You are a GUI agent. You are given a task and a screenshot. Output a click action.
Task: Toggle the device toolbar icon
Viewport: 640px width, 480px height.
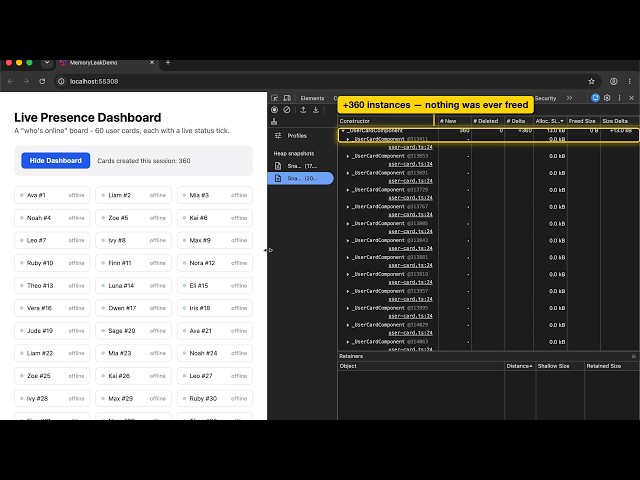coord(287,98)
